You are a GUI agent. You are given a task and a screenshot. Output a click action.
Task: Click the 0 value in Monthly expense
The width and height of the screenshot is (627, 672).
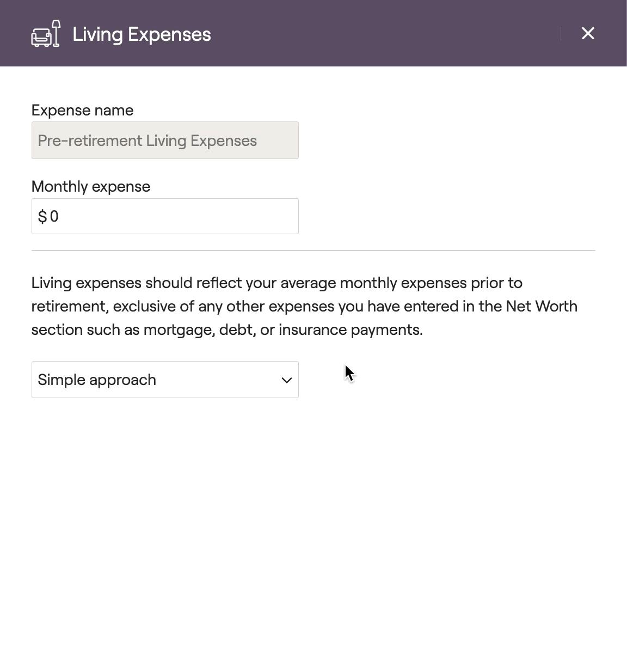(x=54, y=217)
